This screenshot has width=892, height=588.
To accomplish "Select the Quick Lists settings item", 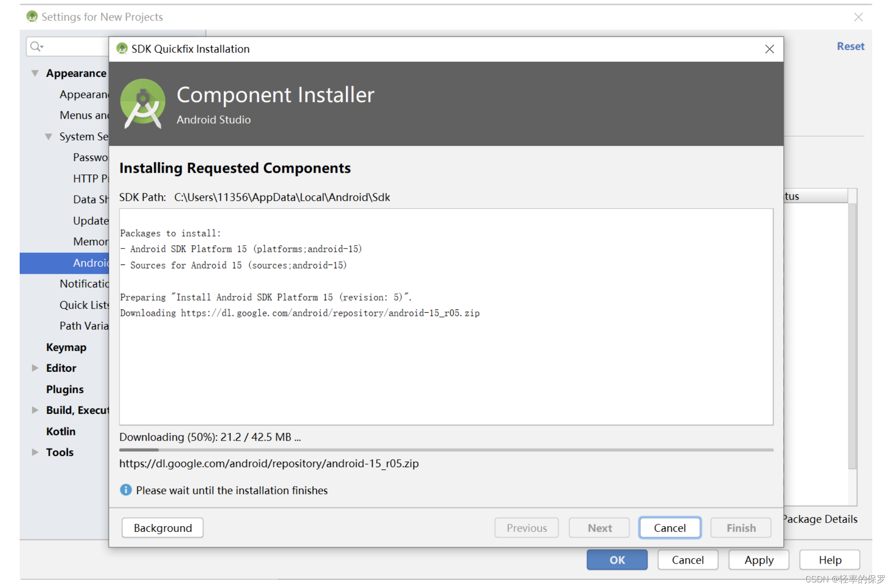I will coord(84,305).
